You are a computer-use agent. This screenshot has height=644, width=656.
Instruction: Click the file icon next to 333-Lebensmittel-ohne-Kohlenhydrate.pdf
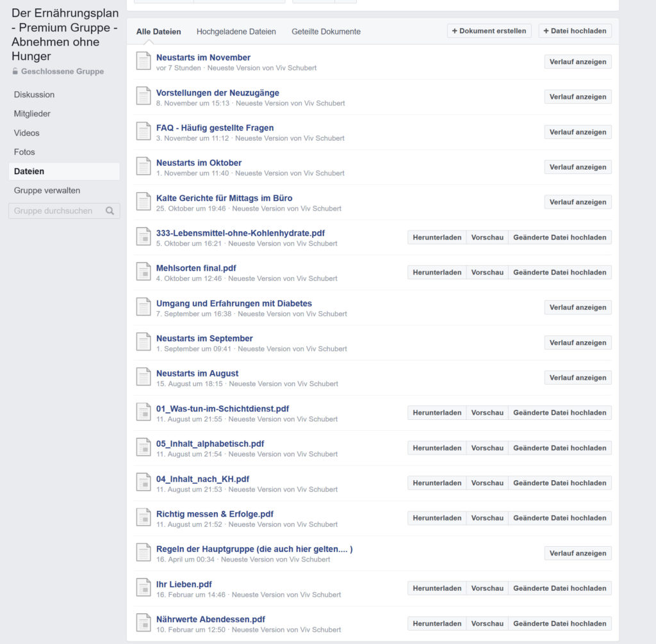[143, 237]
